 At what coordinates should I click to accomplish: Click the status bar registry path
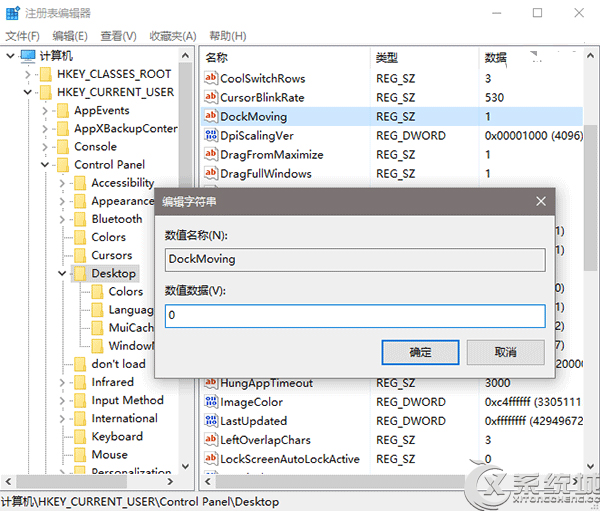pos(140,502)
